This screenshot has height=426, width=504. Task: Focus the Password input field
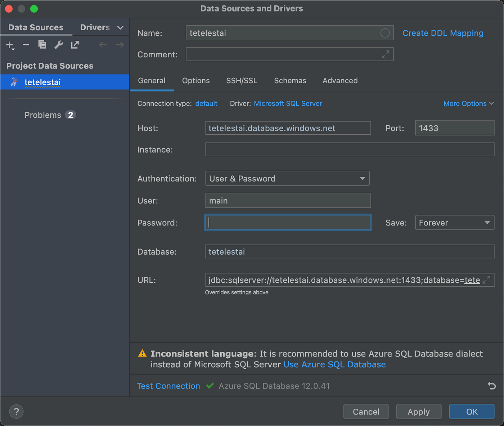pyautogui.click(x=288, y=223)
